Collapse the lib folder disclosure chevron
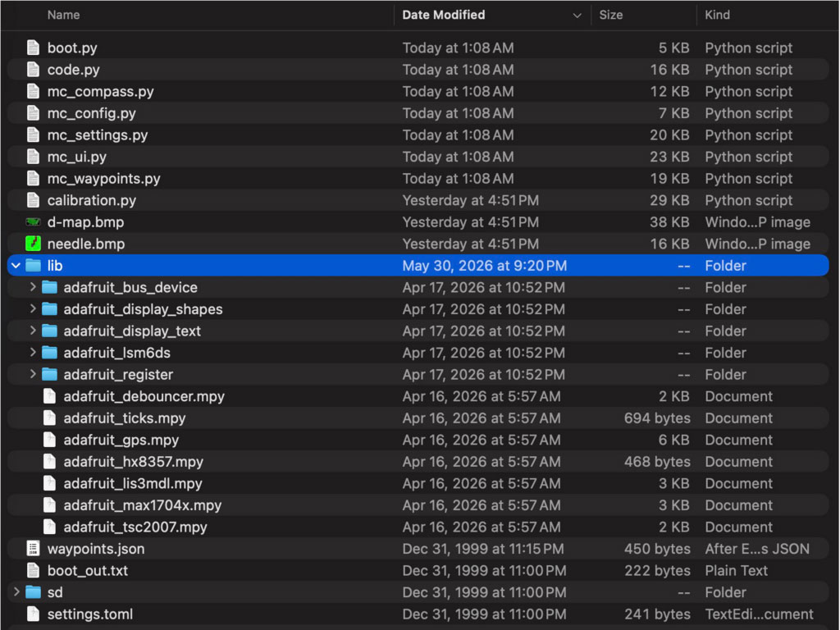This screenshot has width=840, height=630. click(x=16, y=266)
